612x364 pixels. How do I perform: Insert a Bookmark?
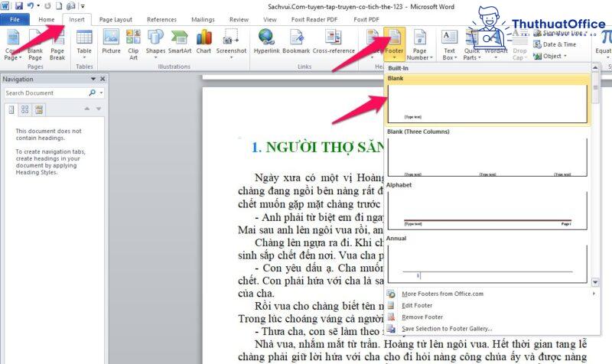point(296,41)
